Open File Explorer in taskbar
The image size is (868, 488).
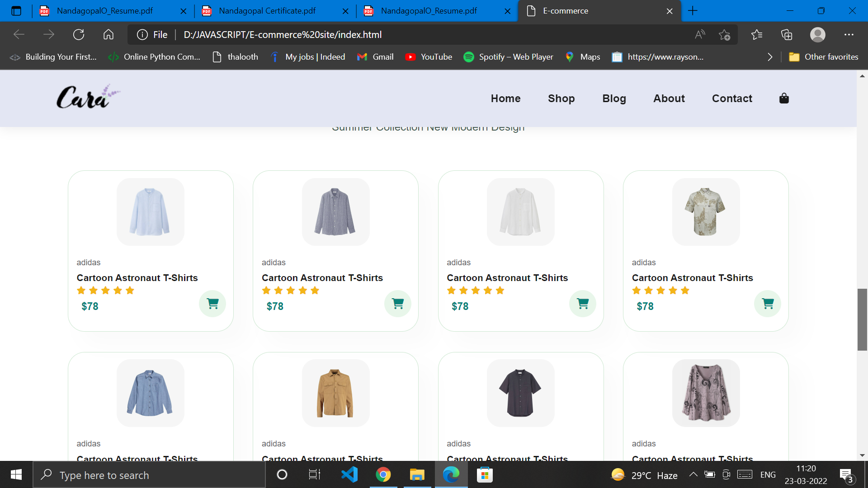pos(417,474)
